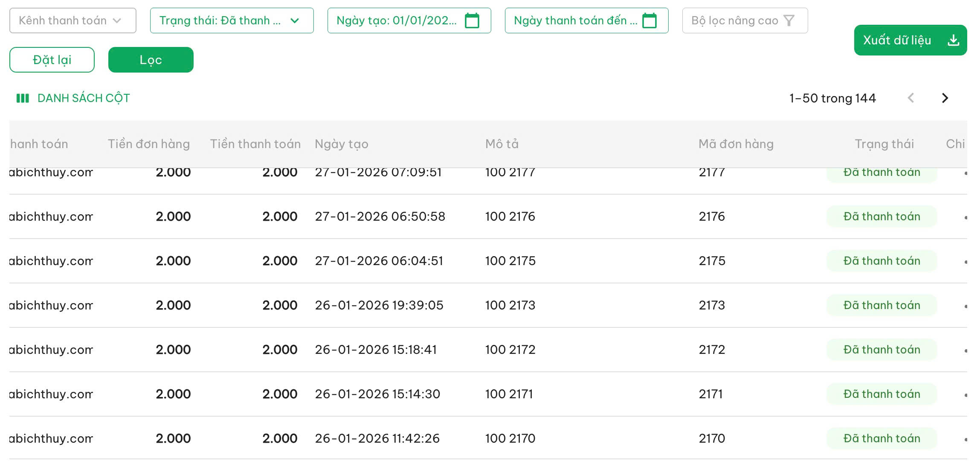Sort by Ngày tạo column header
The width and height of the screenshot is (980, 467).
pos(341,144)
